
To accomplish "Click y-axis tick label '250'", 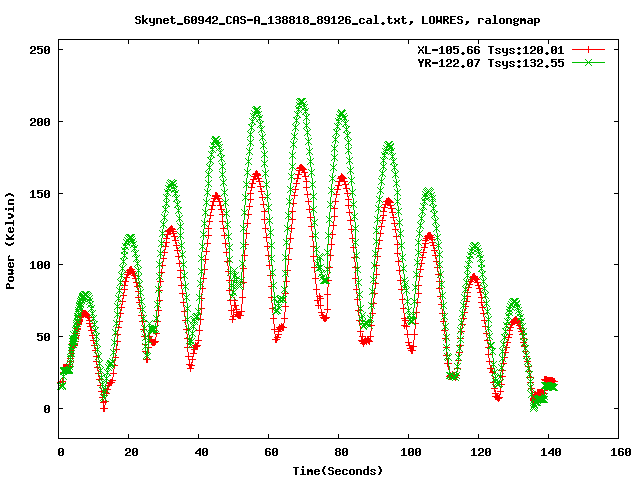I will tap(40, 50).
